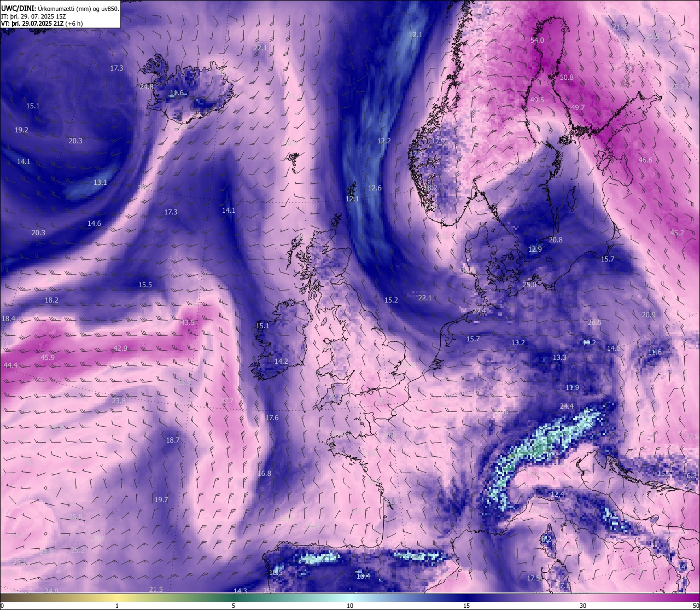Viewport: 700px width, 610px height.
Task: Click the 49.5 value over the Gulf of Bothnia
Action: pyautogui.click(x=537, y=100)
